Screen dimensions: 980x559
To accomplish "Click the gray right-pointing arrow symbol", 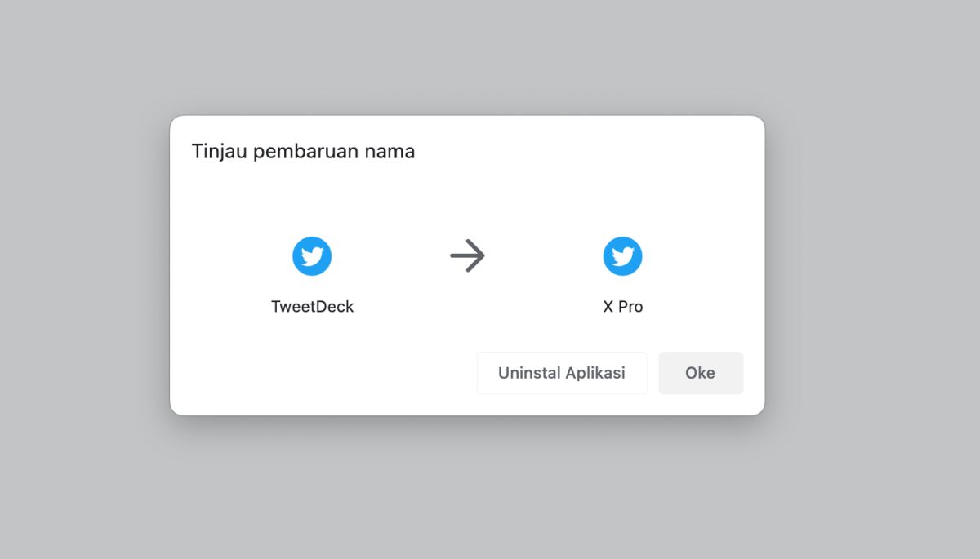I will click(468, 256).
